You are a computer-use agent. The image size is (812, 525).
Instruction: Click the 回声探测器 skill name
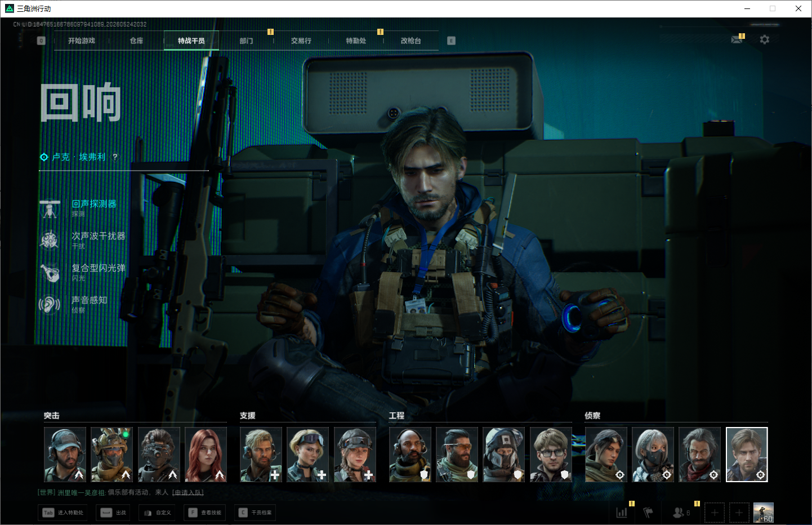94,204
